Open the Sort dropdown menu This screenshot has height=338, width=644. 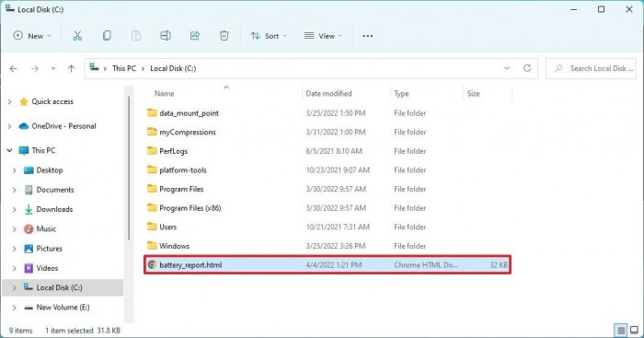269,36
